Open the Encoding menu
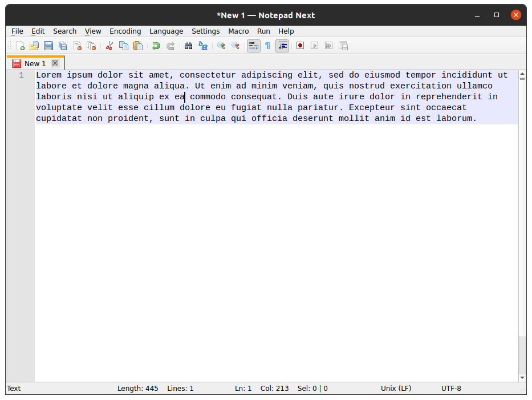 coord(125,31)
